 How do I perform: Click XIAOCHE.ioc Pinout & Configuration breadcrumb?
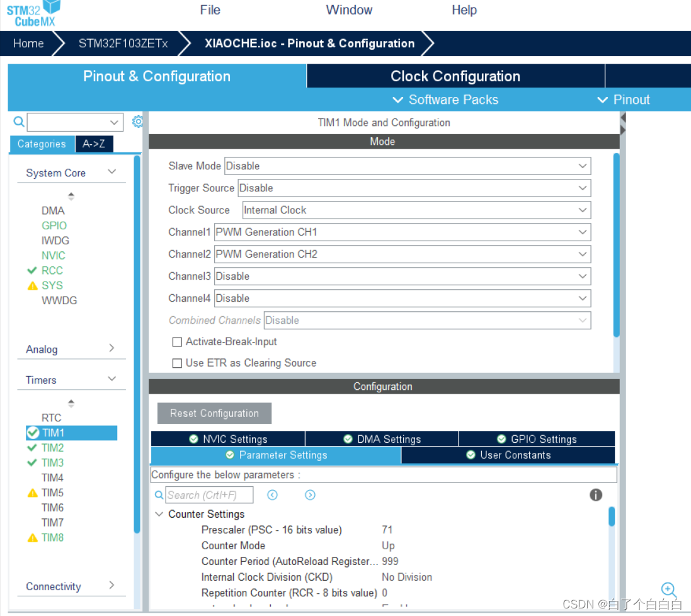[309, 43]
